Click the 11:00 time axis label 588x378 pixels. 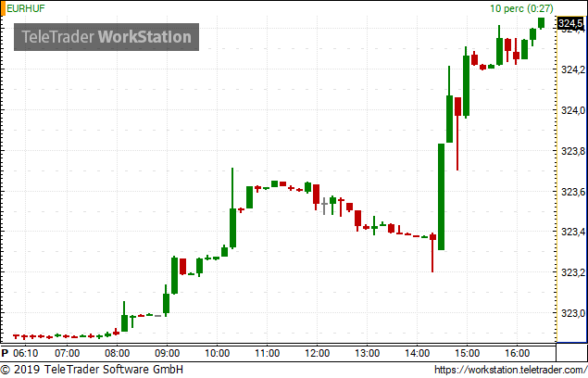click(268, 353)
